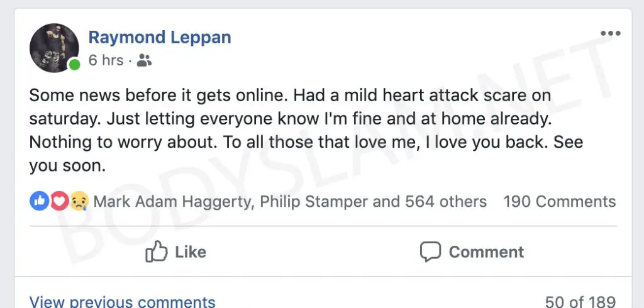
Task: Open Mark Adam Haggerty in reactions list
Action: point(174,202)
